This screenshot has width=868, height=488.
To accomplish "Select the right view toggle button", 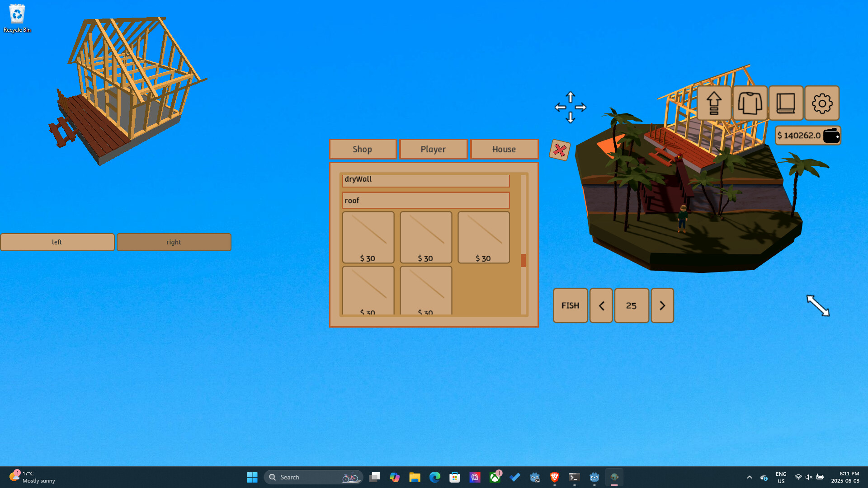I will coord(174,242).
